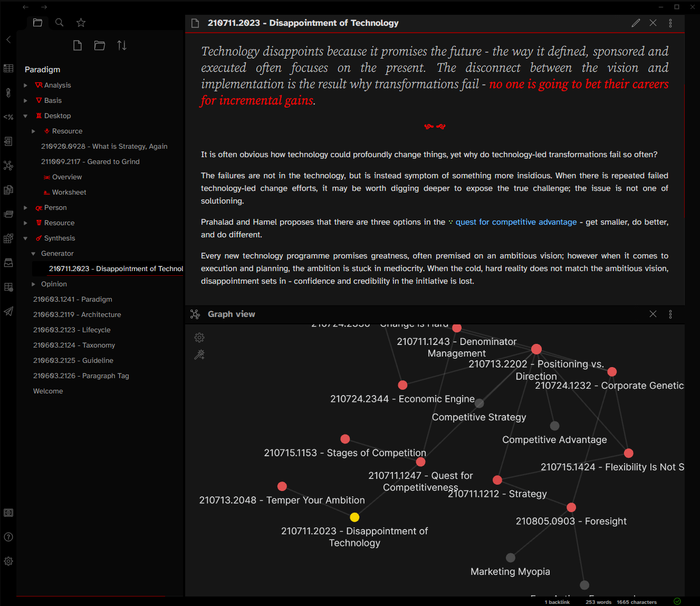Expand the Resource subfolder under Desktop
The height and width of the screenshot is (606, 700).
coord(33,131)
